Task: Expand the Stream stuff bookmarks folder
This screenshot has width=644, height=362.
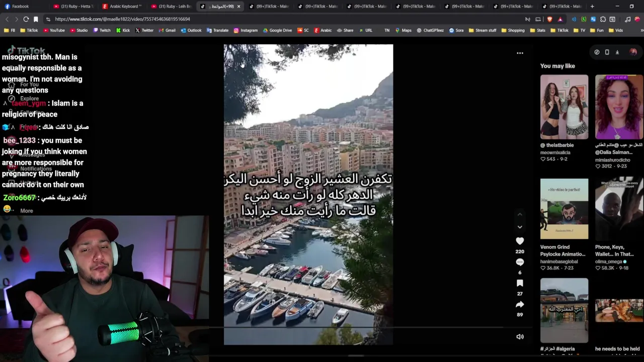Action: tap(482, 30)
